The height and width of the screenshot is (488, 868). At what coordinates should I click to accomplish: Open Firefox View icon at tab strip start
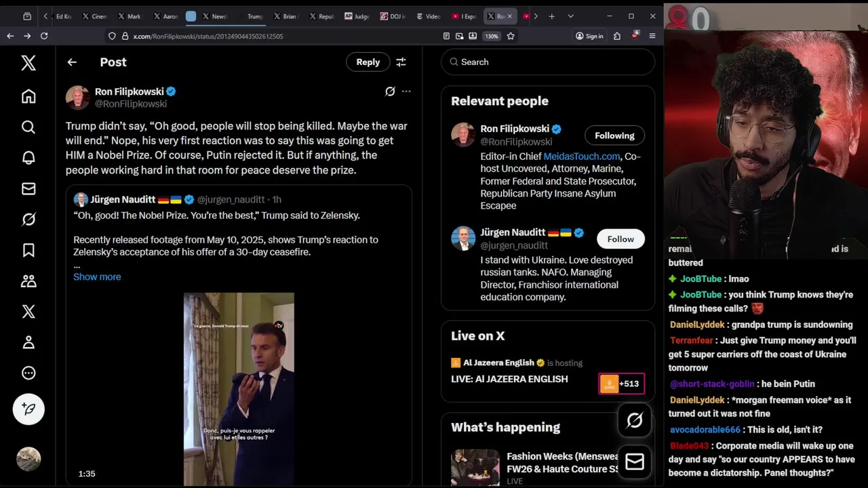[x=27, y=16]
